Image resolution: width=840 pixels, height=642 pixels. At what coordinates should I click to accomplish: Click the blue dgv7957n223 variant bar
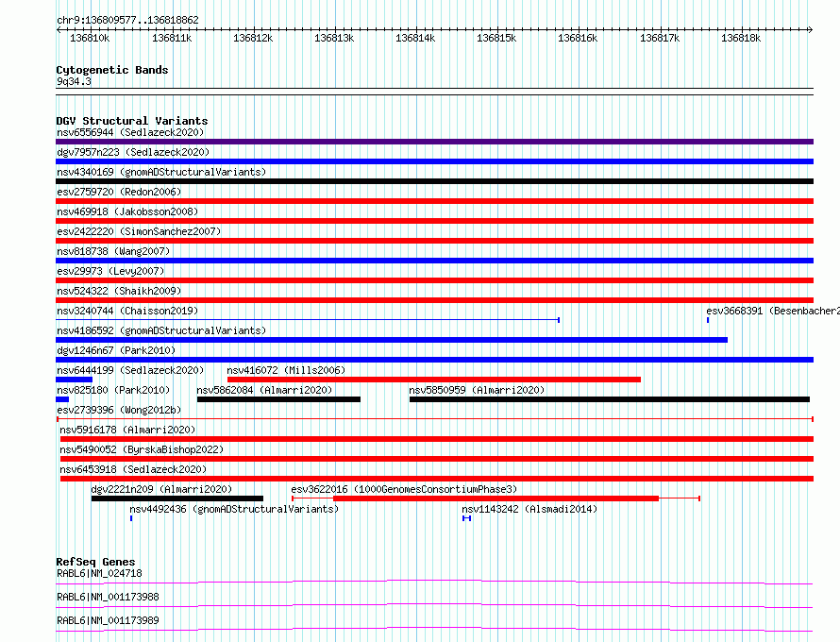tap(434, 161)
